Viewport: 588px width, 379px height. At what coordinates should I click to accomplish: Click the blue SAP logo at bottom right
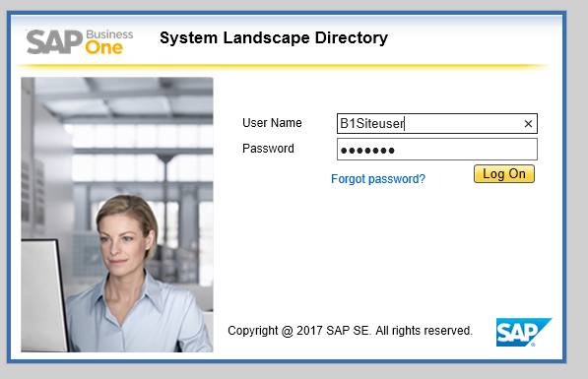coord(524,332)
